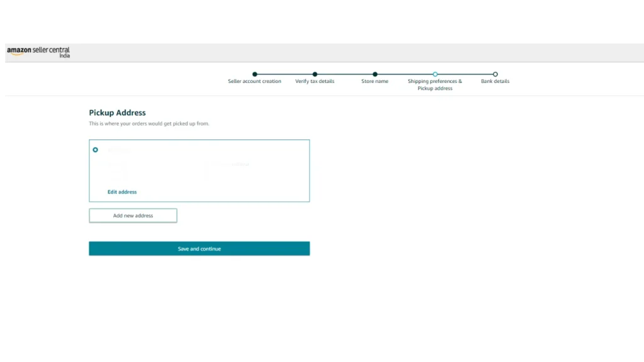Click the orders pickup description text
The height and width of the screenshot is (362, 644).
tap(149, 124)
